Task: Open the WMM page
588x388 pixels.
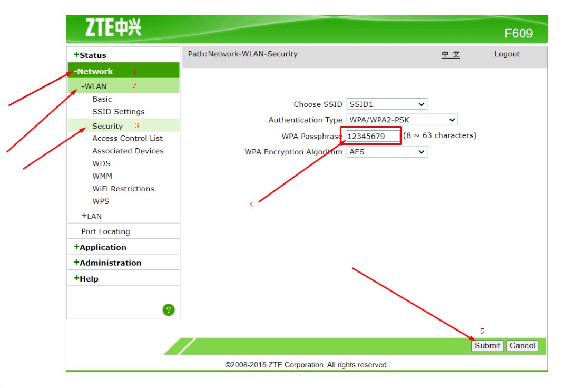Action: (x=102, y=176)
